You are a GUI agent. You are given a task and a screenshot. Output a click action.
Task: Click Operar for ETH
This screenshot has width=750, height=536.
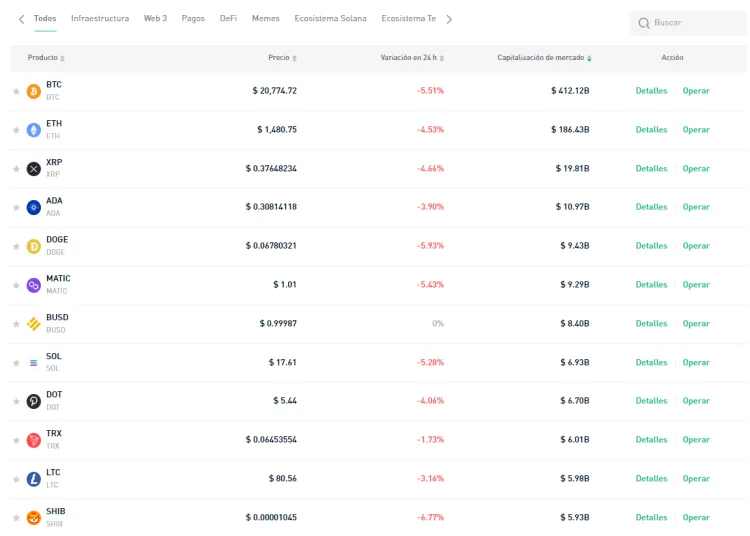click(696, 130)
